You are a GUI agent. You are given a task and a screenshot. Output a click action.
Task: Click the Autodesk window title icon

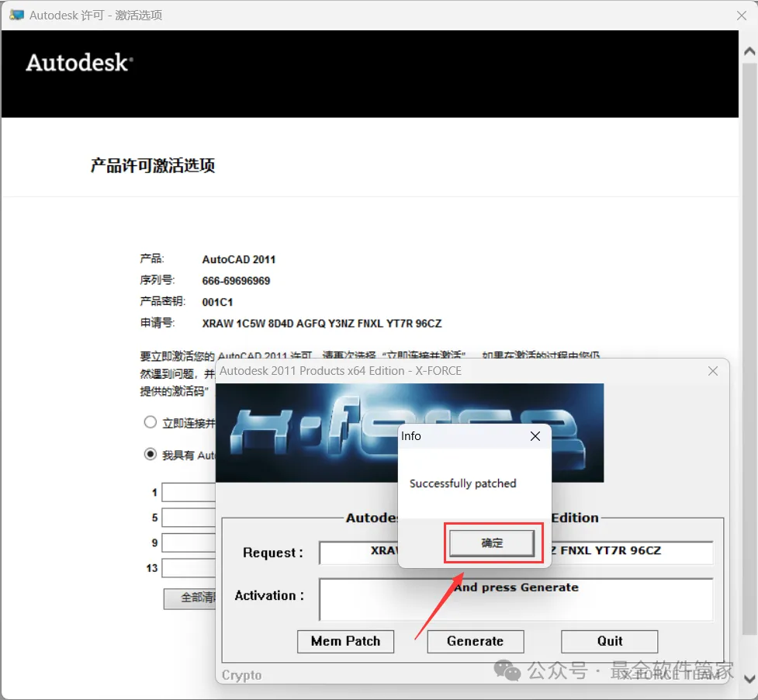(x=16, y=15)
